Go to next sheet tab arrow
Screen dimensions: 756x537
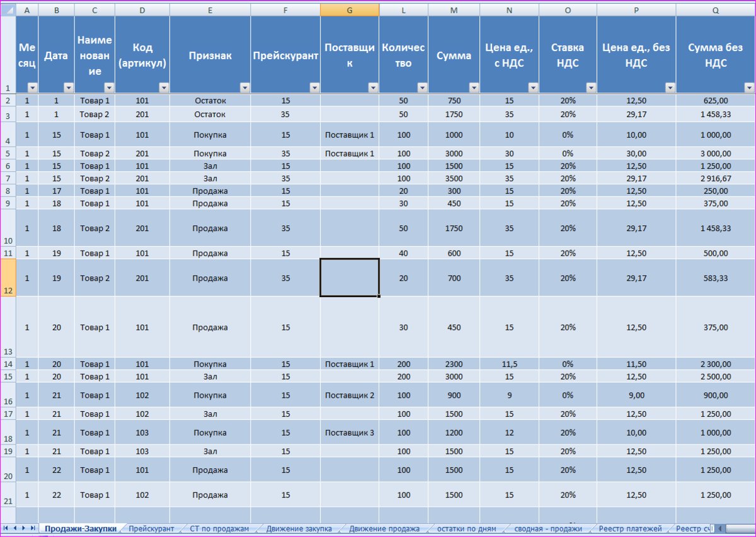(24, 528)
